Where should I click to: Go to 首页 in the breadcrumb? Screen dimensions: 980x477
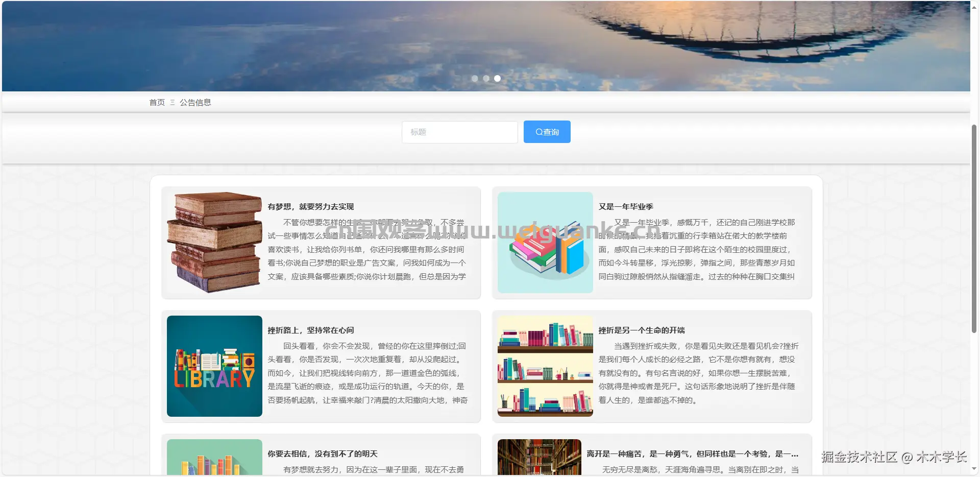click(157, 103)
